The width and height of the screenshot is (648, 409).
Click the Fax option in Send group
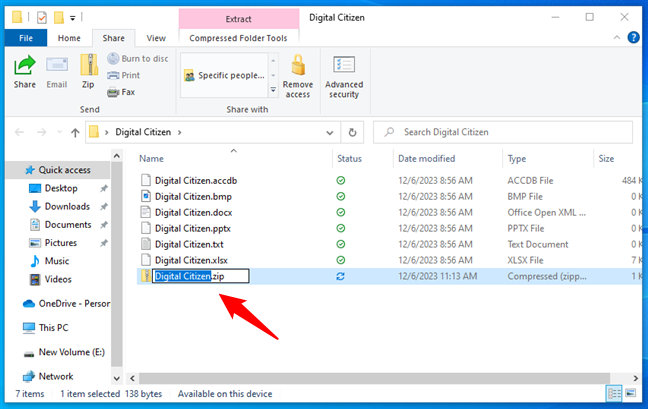click(121, 92)
